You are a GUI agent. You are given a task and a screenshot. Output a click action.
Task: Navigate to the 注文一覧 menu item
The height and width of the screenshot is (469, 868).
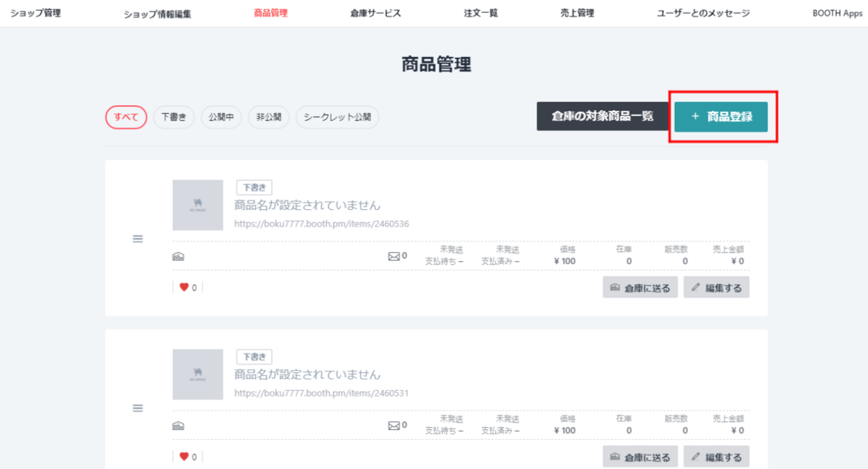pyautogui.click(x=480, y=12)
